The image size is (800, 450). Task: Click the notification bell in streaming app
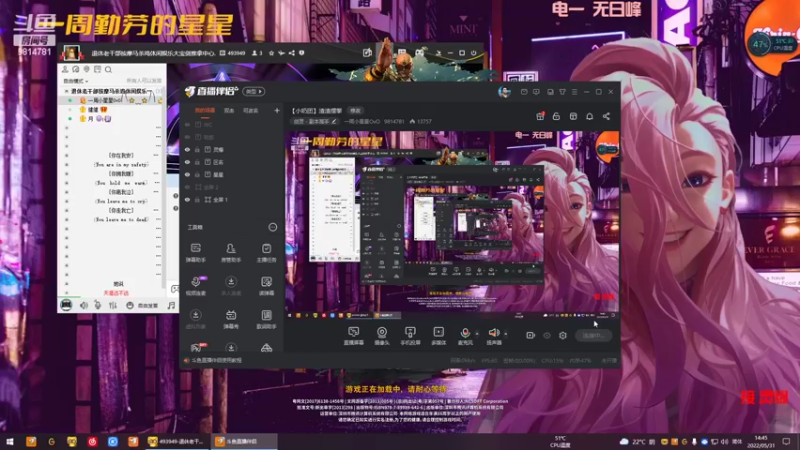pos(589,116)
